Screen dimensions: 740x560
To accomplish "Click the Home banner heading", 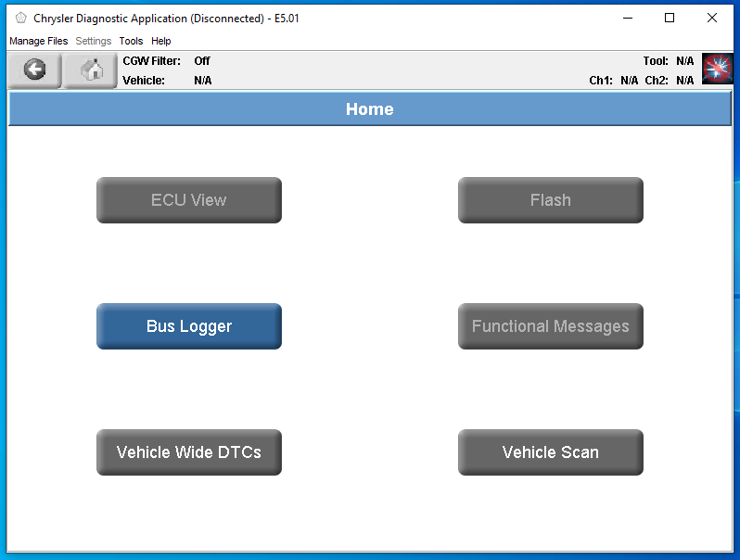I will tap(369, 109).
